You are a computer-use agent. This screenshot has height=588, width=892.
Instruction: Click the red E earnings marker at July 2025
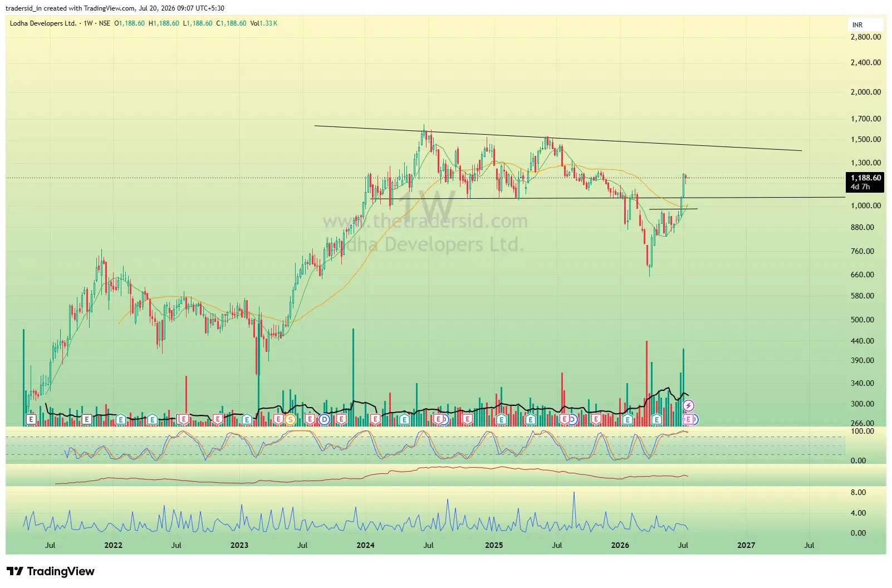coord(565,419)
